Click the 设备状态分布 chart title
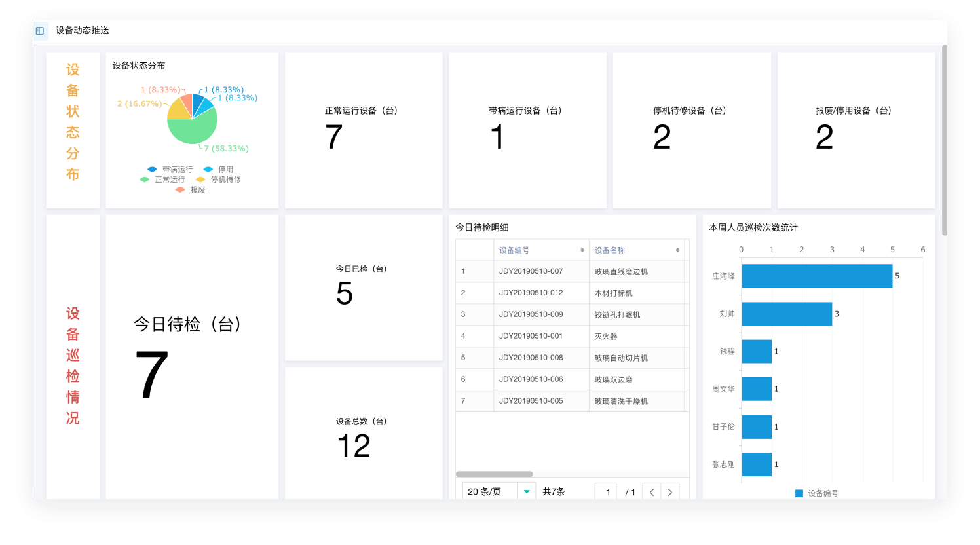 (139, 66)
